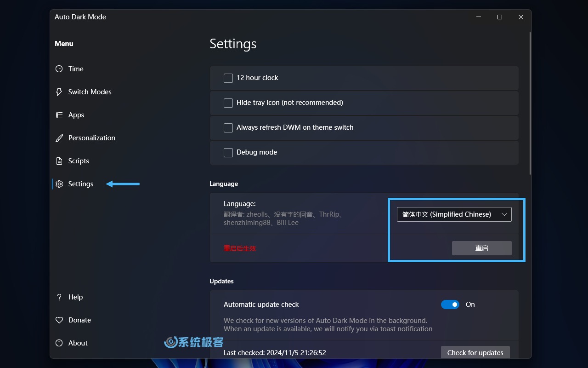Click the Apps list icon
This screenshot has width=588, height=368.
(59, 115)
